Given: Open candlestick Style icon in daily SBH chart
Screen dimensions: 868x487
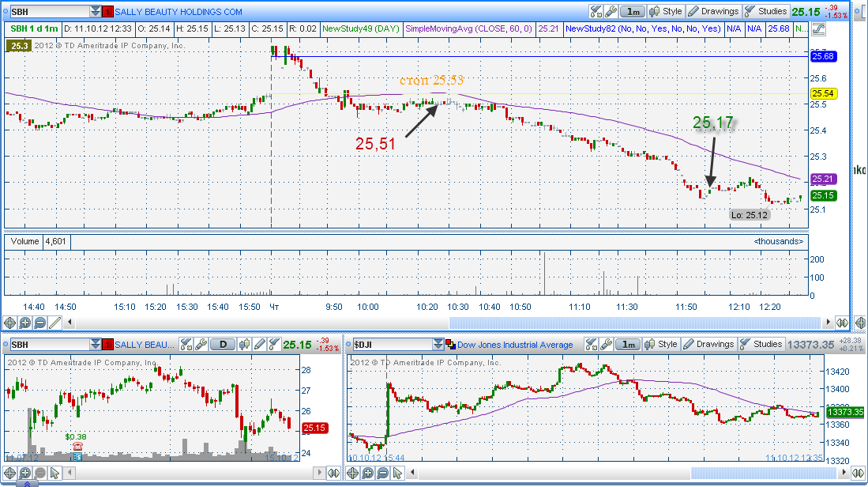Looking at the screenshot, I should click(x=244, y=345).
